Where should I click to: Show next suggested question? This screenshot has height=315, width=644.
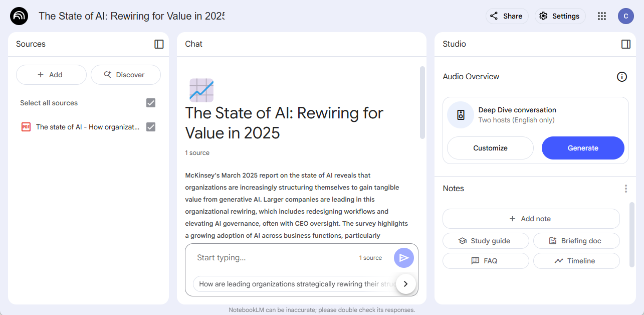point(406,284)
